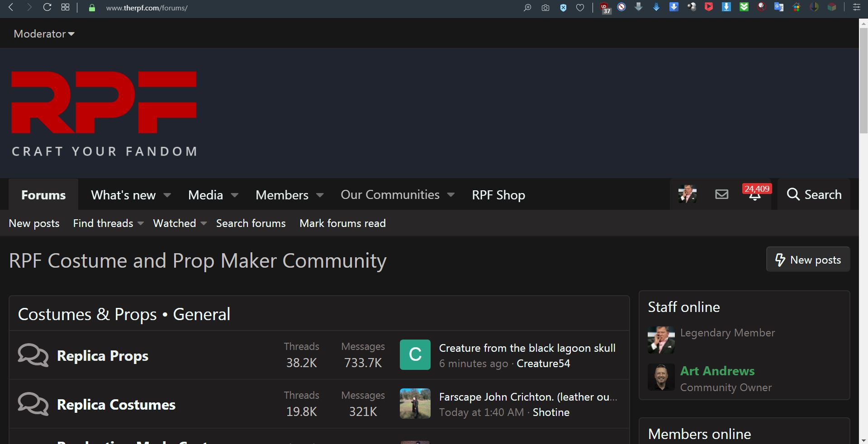Open the What's new tab

[x=123, y=195]
